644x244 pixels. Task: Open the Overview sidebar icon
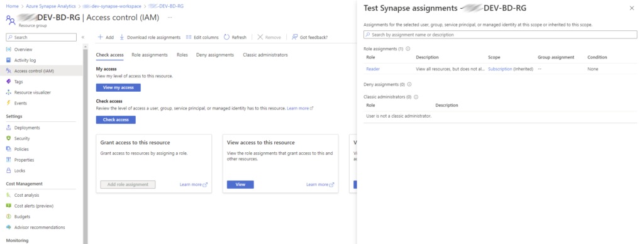[x=9, y=49]
